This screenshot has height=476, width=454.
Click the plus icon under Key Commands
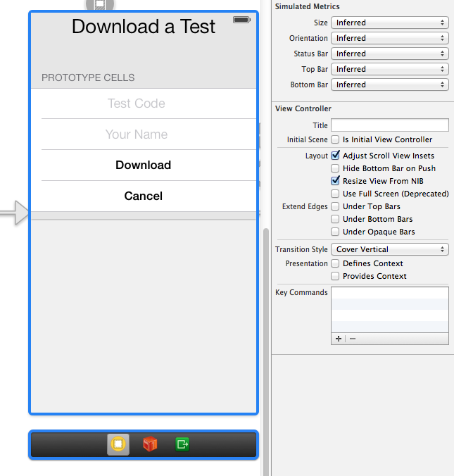pyautogui.click(x=339, y=339)
